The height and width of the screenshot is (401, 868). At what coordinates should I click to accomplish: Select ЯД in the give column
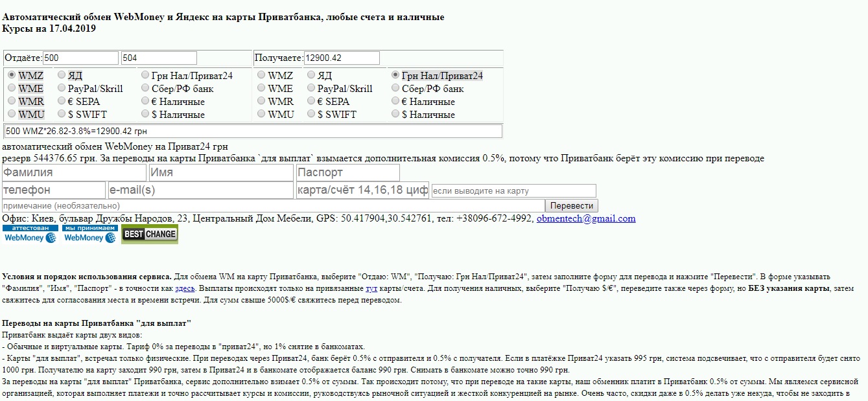coord(62,75)
